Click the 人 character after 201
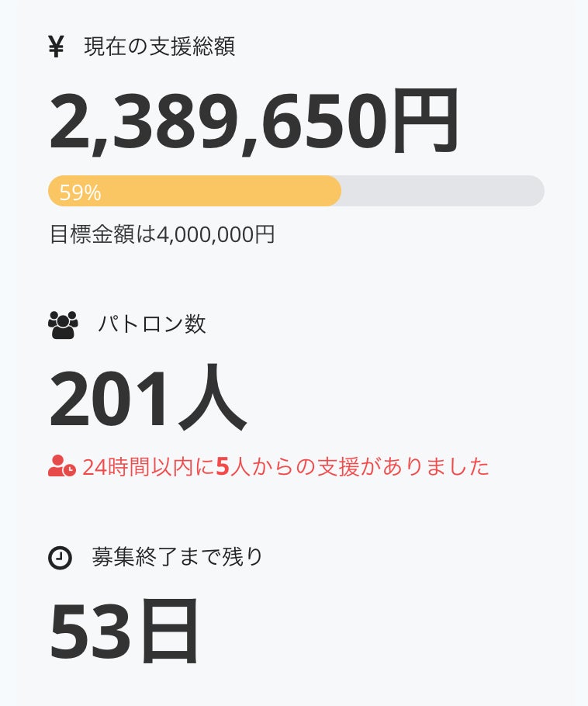588x706 pixels. [x=211, y=400]
